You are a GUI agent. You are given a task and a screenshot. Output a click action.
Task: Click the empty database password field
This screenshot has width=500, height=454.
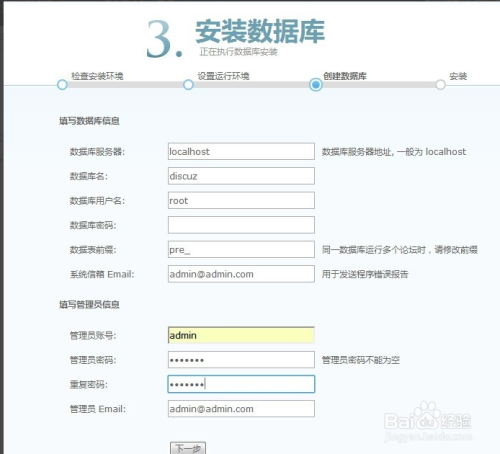coord(241,225)
